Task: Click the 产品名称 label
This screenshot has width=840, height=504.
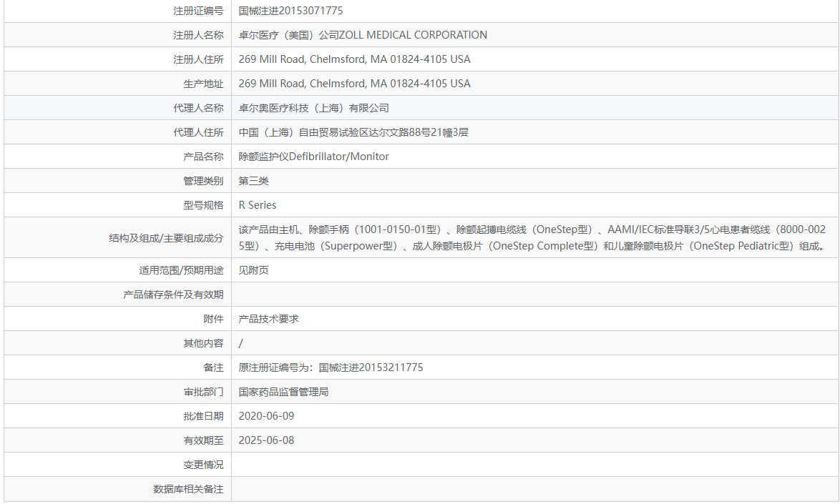Action: click(x=203, y=157)
